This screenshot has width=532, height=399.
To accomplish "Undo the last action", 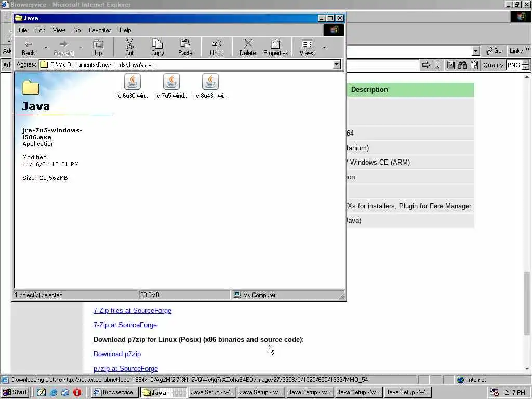I will point(217,47).
